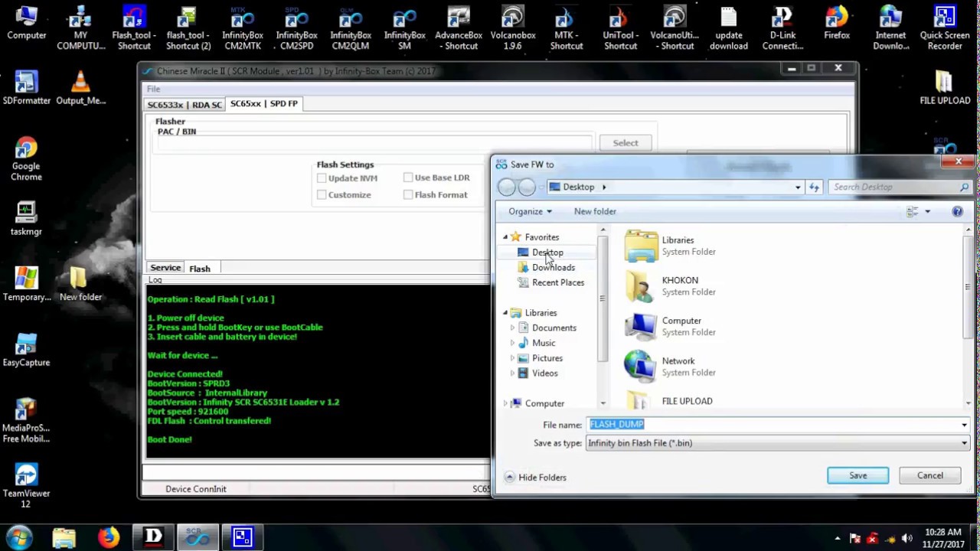The image size is (980, 551).
Task: Open UniTool - Shortcut desktop icon
Action: pos(620,29)
